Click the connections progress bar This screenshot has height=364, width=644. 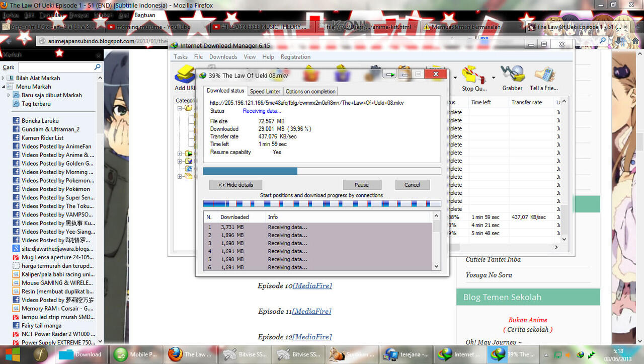(322, 203)
